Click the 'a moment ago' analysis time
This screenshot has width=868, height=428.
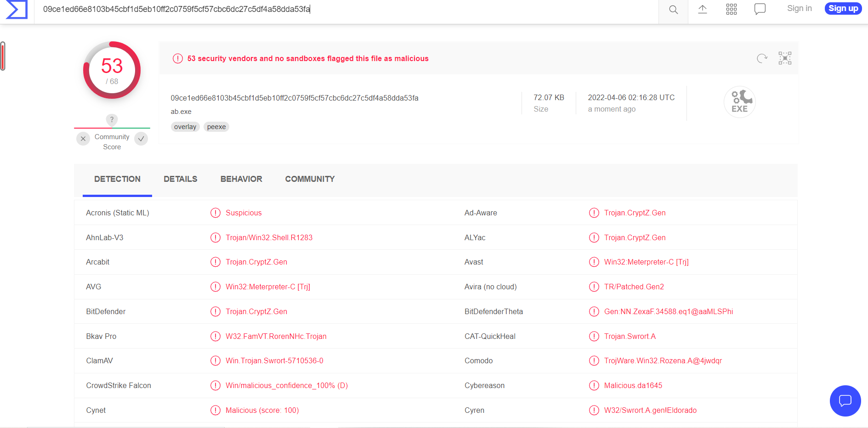pyautogui.click(x=612, y=109)
